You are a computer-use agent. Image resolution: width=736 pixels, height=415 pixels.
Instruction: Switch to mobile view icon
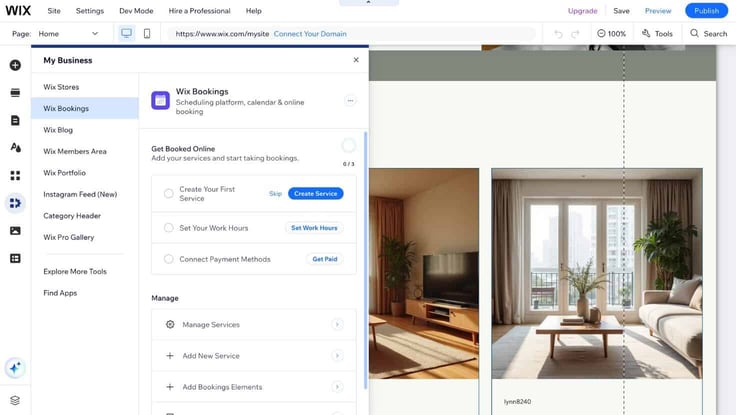pyautogui.click(x=147, y=33)
